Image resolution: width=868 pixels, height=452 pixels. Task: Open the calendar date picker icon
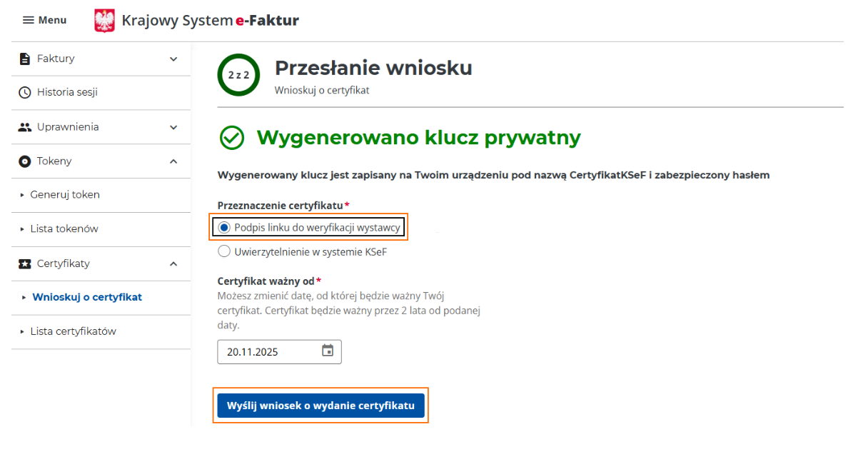point(328,351)
